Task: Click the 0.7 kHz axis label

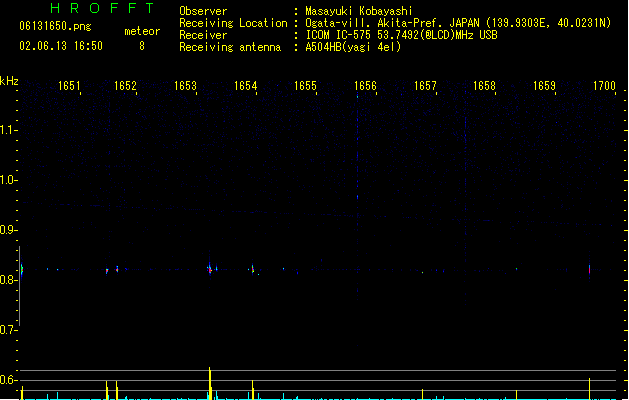Action: click(8, 330)
